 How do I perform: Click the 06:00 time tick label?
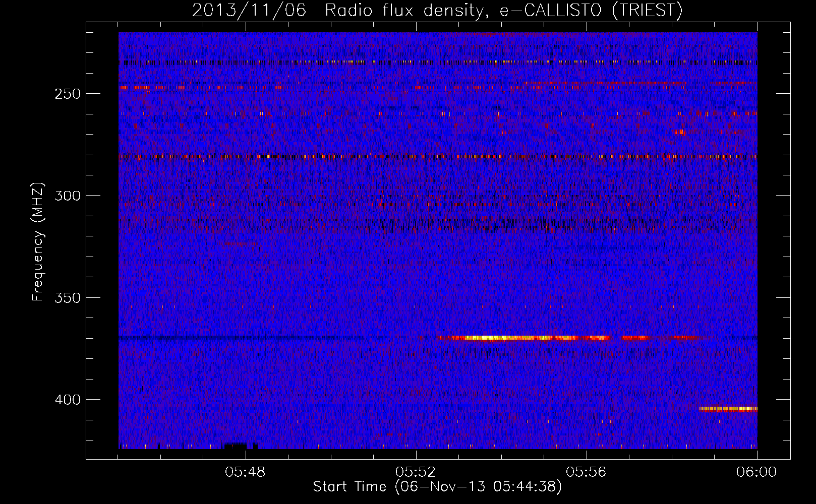click(x=756, y=472)
